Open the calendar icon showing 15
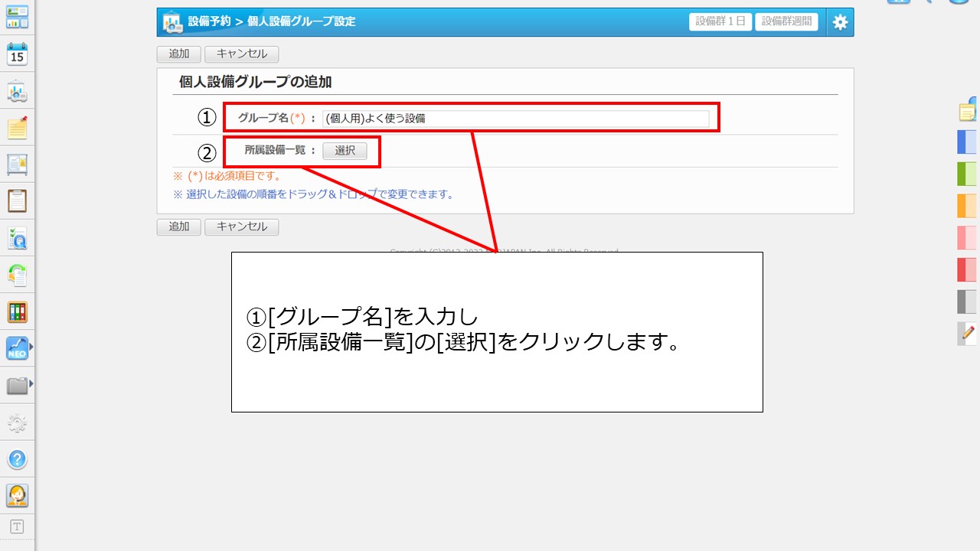 (x=17, y=54)
